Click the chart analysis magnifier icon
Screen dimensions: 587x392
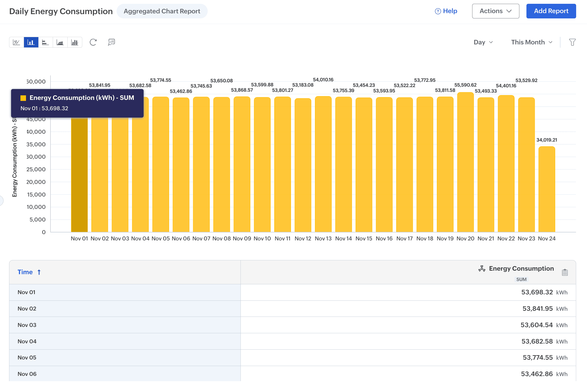[111, 42]
